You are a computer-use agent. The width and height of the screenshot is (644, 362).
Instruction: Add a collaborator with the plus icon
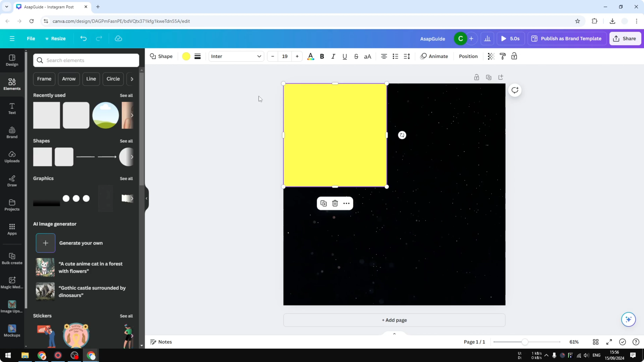click(471, 38)
